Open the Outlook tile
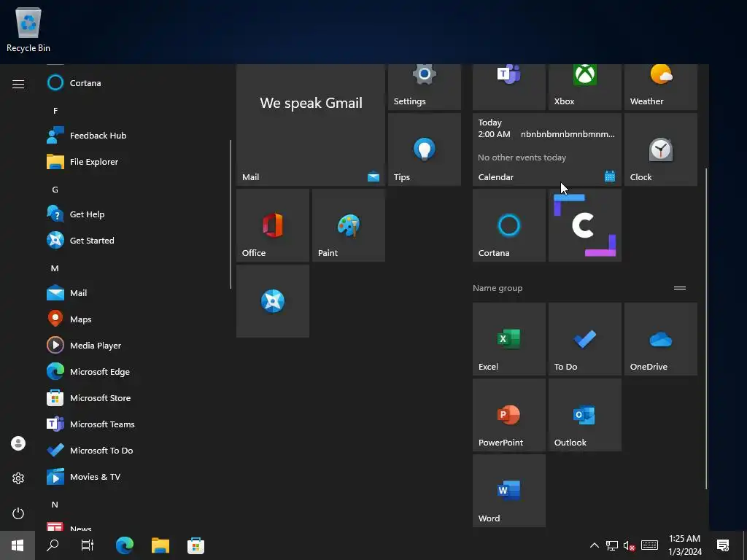This screenshot has width=747, height=560. tap(585, 415)
